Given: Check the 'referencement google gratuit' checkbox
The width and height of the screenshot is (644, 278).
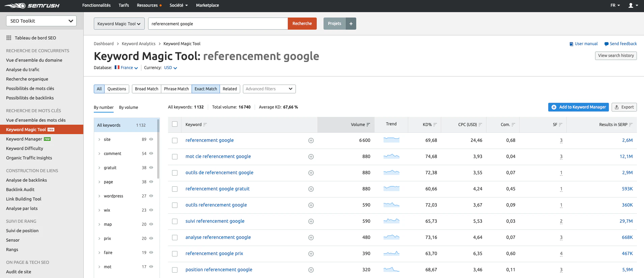Looking at the screenshot, I should (x=175, y=189).
